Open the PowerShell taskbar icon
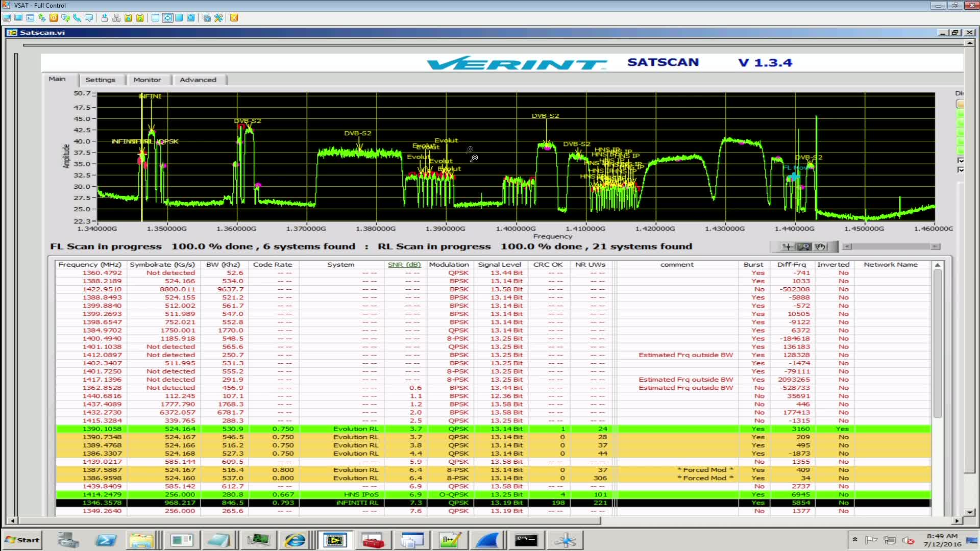Viewport: 980px width, 551px height. [106, 540]
